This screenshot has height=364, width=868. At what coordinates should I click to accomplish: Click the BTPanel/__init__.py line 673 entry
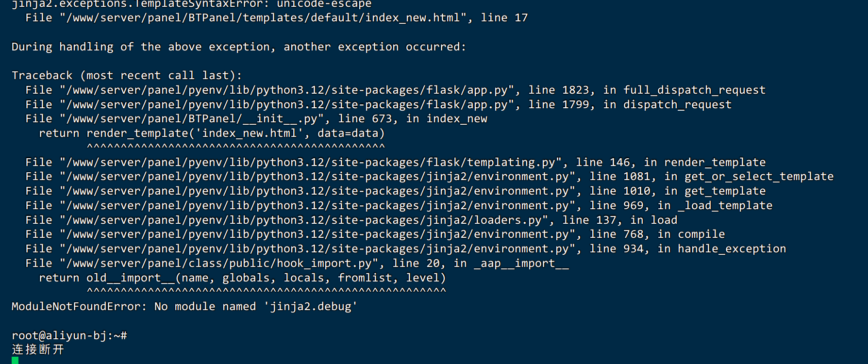pyautogui.click(x=256, y=119)
